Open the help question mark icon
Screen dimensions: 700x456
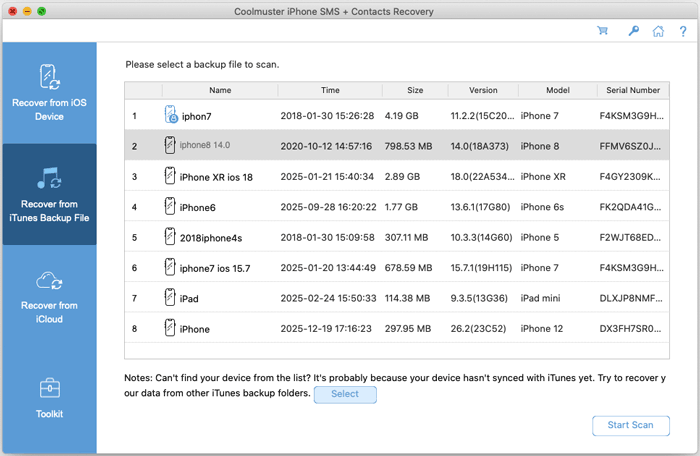[683, 31]
